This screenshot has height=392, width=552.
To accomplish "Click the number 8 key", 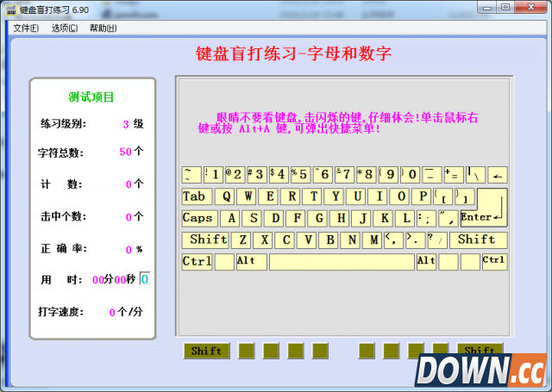I will [367, 175].
